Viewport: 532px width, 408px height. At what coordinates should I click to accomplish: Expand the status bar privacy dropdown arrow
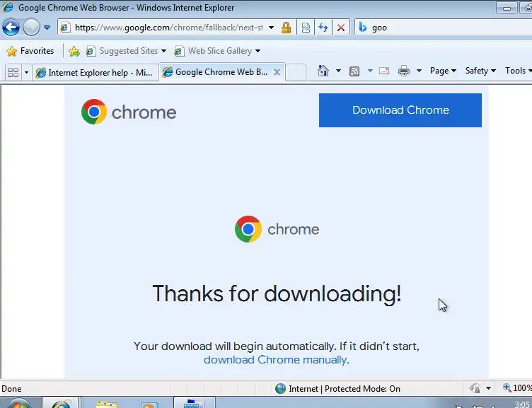click(x=488, y=388)
